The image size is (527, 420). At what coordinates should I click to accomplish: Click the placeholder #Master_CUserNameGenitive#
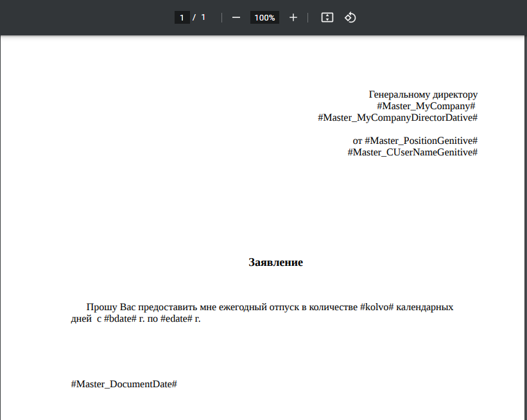point(412,152)
